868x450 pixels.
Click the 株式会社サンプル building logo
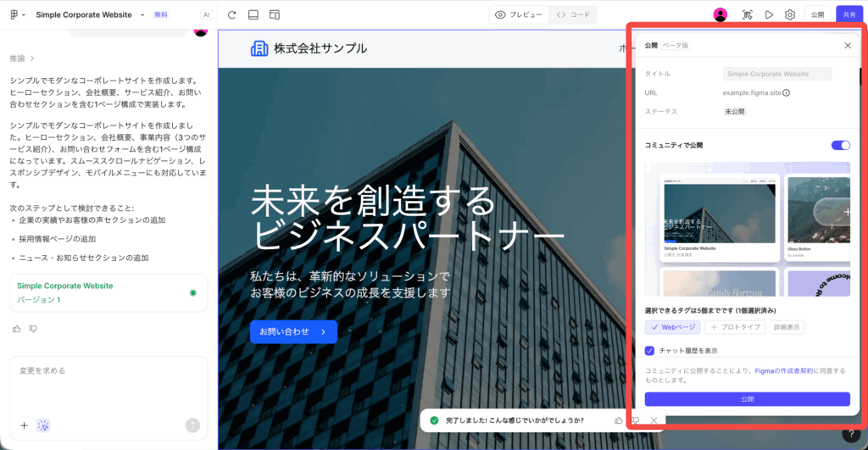tap(259, 48)
